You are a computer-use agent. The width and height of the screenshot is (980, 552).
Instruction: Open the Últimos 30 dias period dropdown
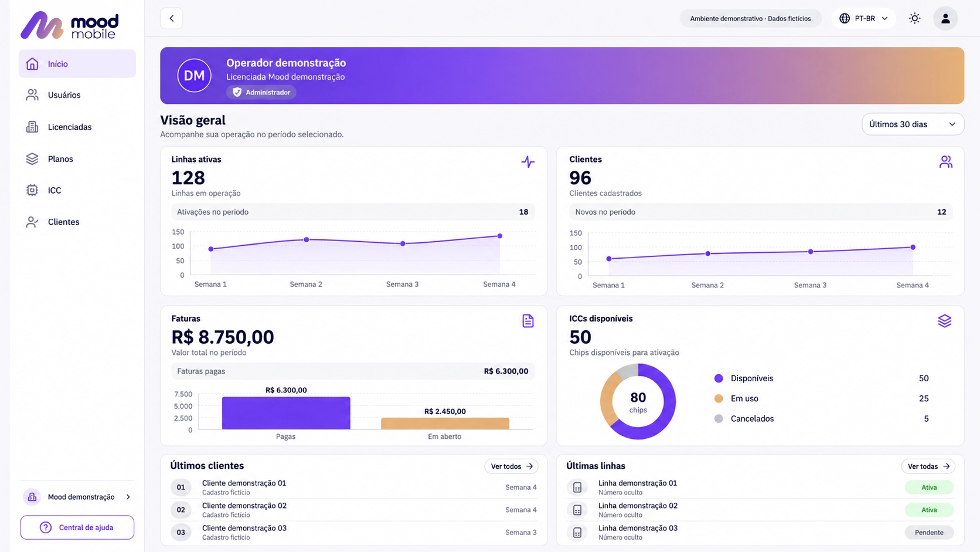pos(913,124)
